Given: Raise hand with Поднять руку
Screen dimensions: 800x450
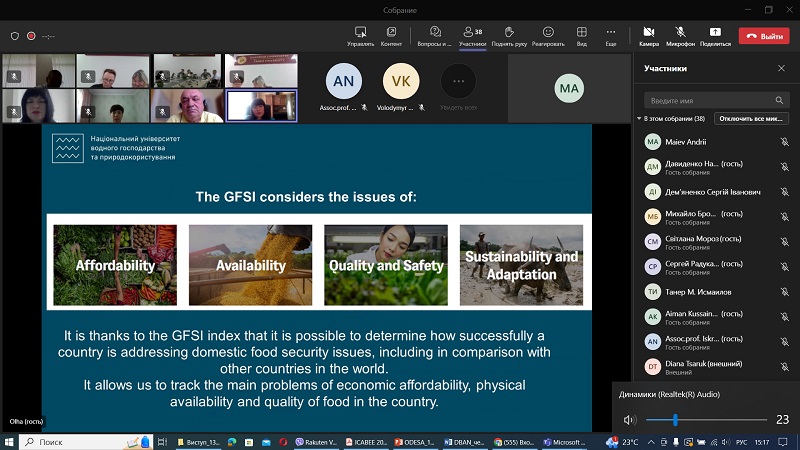Looking at the screenshot, I should point(509,35).
